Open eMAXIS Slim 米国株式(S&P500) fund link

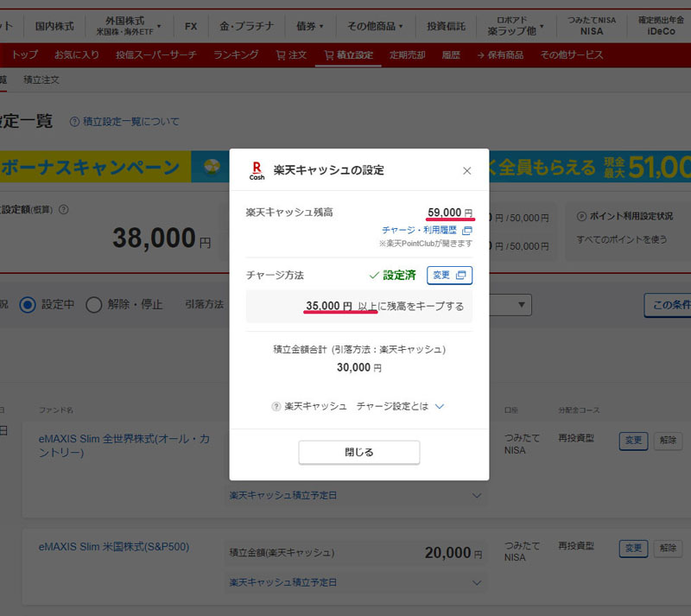pyautogui.click(x=114, y=547)
